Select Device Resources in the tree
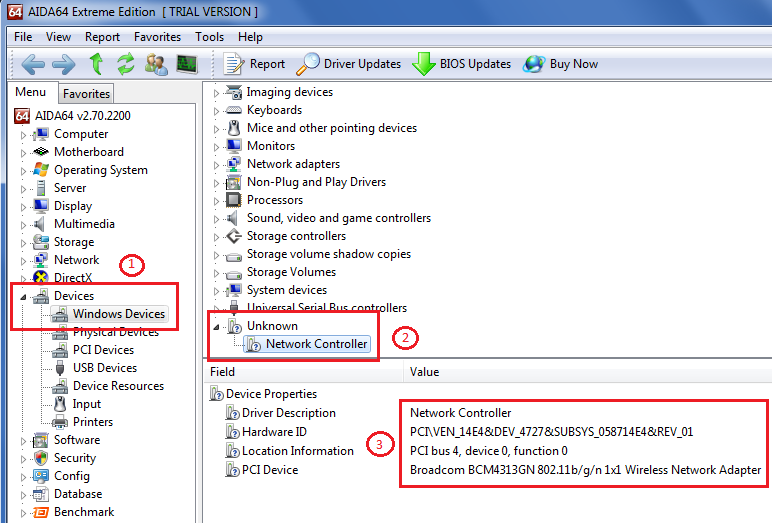Viewport: 772px width, 523px height. coord(118,386)
